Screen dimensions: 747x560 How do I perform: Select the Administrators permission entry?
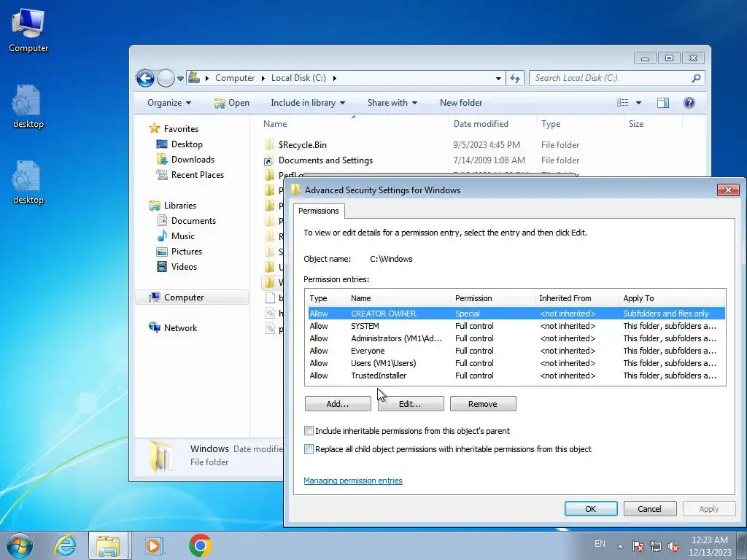(x=516, y=338)
